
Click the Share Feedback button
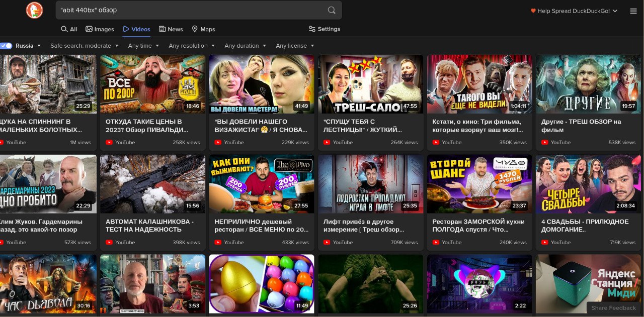tap(613, 308)
